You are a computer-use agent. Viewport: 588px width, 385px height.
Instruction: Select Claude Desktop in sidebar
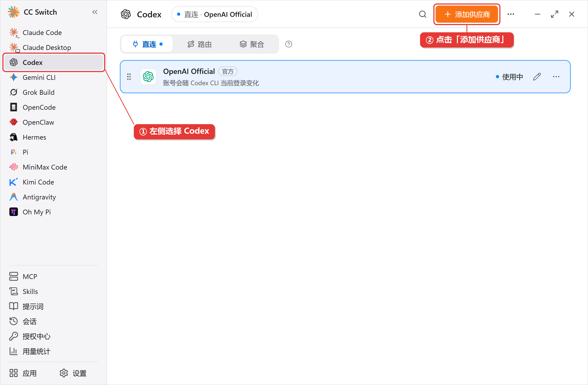53,48
